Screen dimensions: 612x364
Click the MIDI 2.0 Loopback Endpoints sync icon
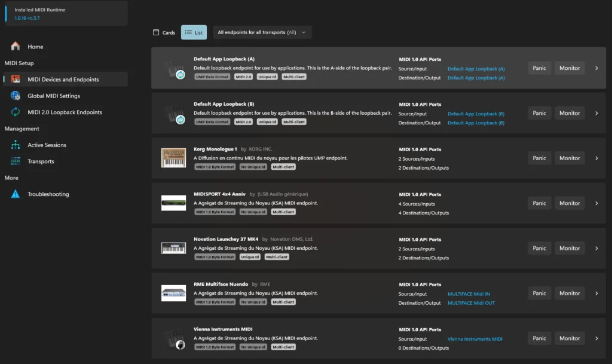(x=16, y=112)
